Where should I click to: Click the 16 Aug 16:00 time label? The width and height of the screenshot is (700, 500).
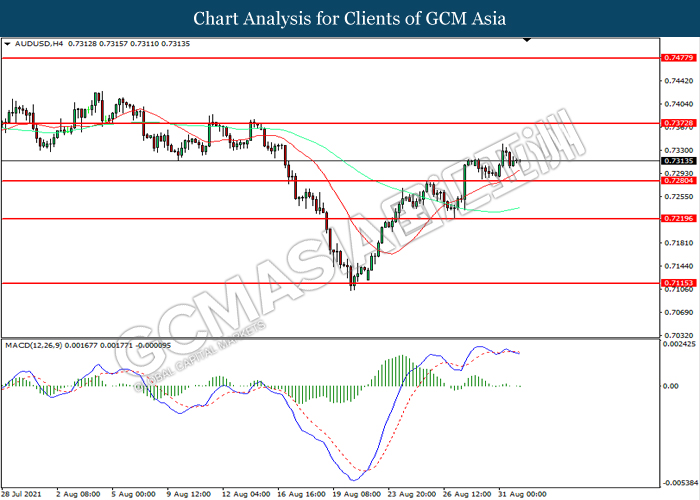pos(301,494)
